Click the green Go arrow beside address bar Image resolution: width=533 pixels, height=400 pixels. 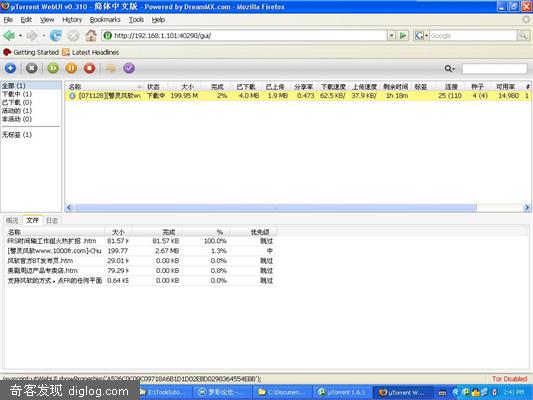403,35
